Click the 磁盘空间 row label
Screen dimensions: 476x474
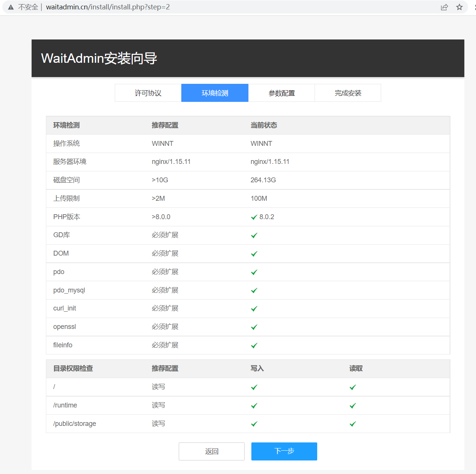(x=67, y=180)
